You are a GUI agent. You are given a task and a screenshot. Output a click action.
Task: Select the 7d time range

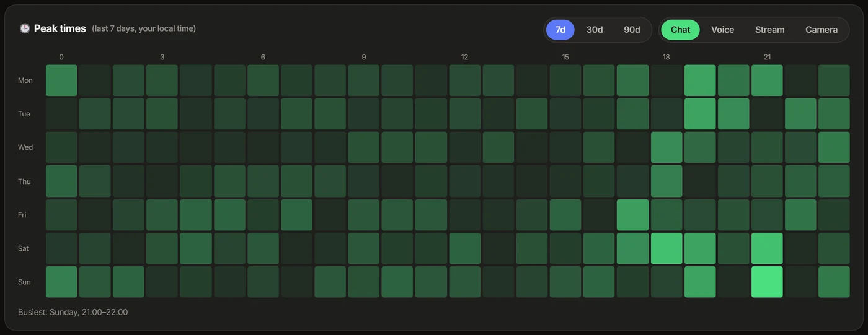click(560, 30)
